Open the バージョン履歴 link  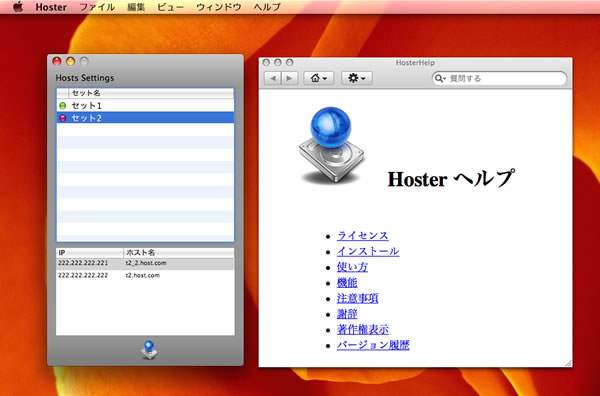pyautogui.click(x=373, y=345)
